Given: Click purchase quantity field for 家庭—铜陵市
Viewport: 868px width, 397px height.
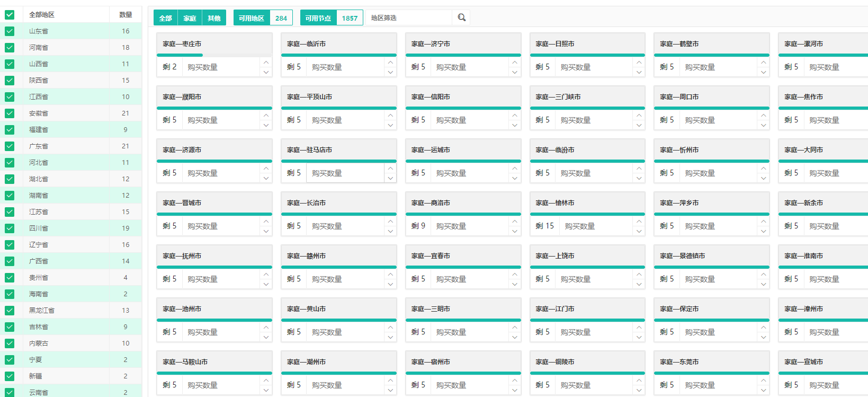Looking at the screenshot, I should [x=594, y=385].
